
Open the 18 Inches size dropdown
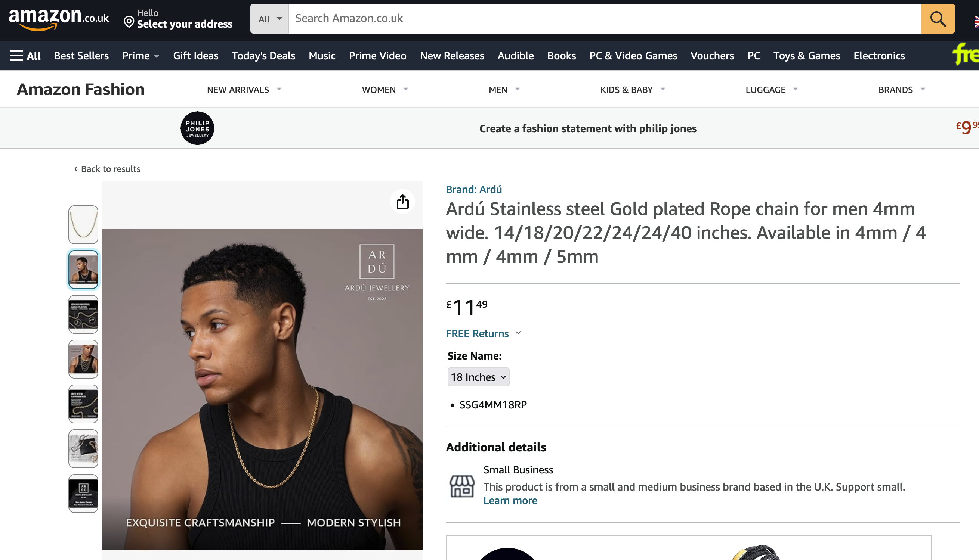[478, 377]
